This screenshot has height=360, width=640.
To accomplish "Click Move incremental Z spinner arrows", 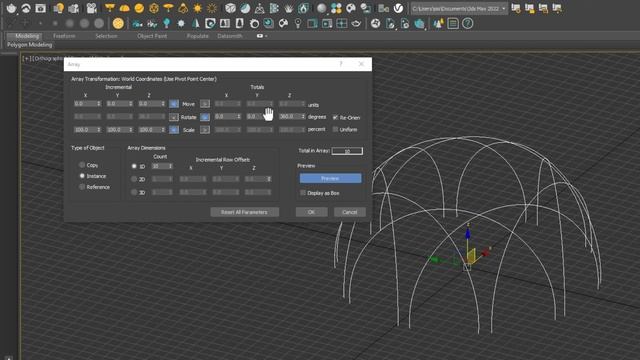I will 162,104.
